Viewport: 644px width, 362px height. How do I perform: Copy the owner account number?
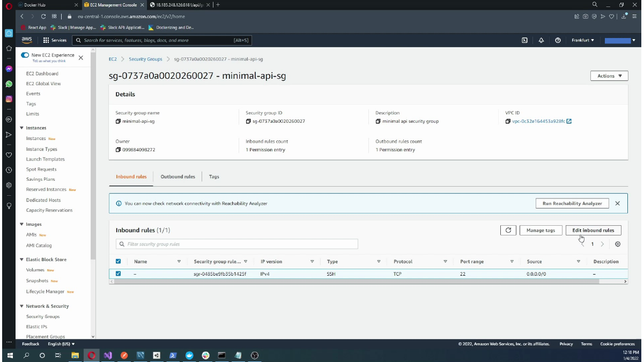118,150
